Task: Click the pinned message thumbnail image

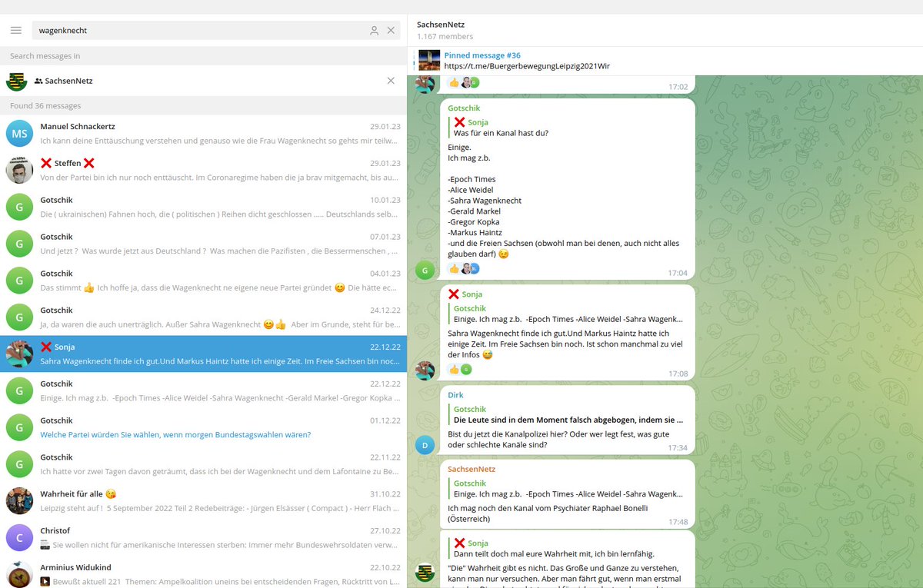Action: 429,61
